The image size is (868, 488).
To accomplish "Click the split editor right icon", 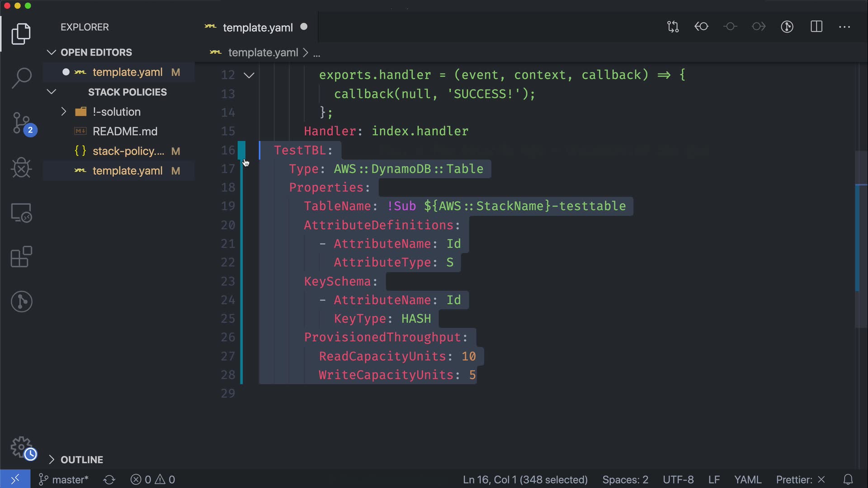I will point(816,27).
